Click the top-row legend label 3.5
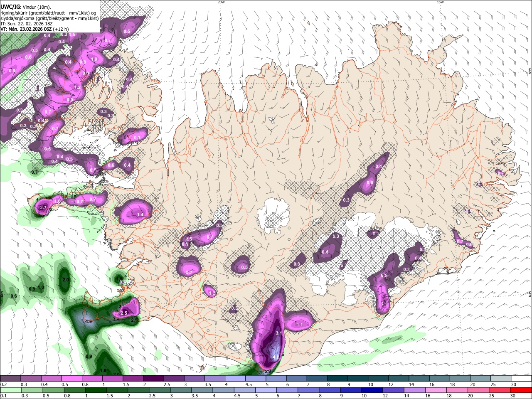Screen dimensions: 532x399 coord(208,384)
